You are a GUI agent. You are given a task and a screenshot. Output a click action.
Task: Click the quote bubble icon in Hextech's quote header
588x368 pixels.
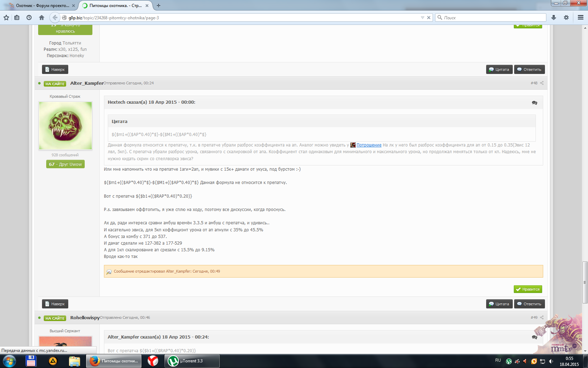click(534, 103)
